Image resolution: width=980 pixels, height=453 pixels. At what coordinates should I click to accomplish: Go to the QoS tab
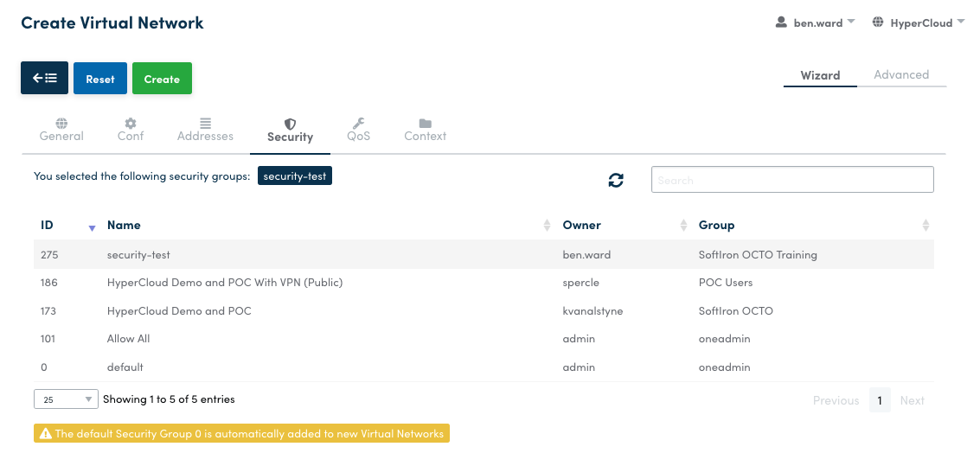tap(358, 130)
